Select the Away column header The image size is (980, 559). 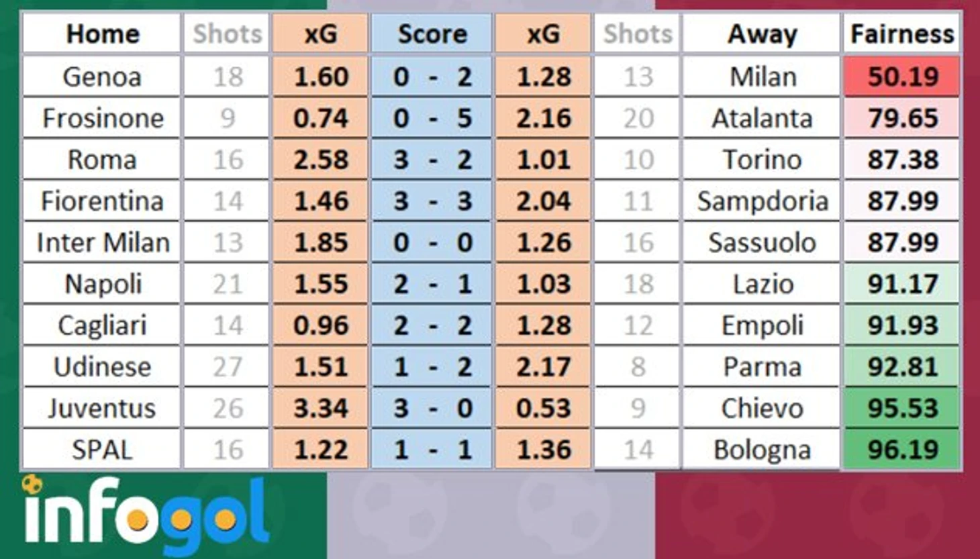pyautogui.click(x=761, y=34)
